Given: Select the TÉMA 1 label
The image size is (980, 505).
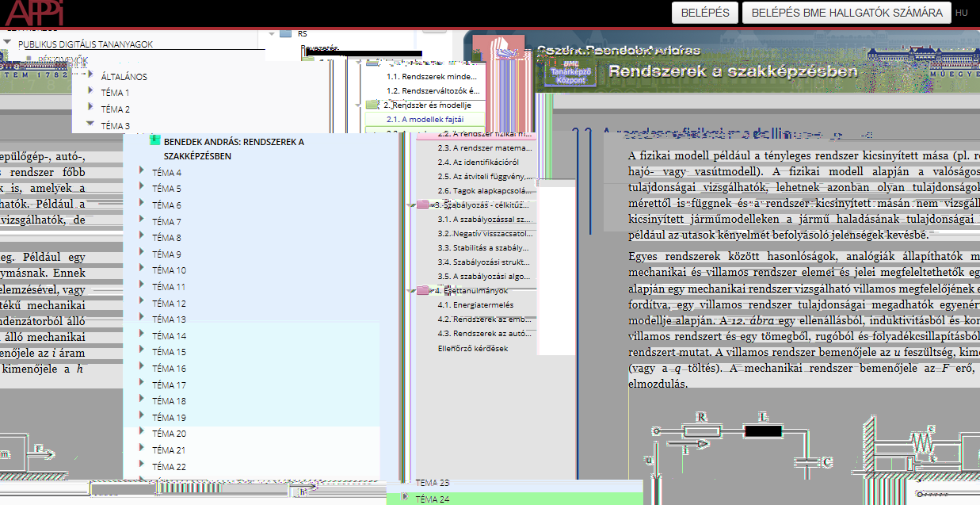Looking at the screenshot, I should [116, 93].
